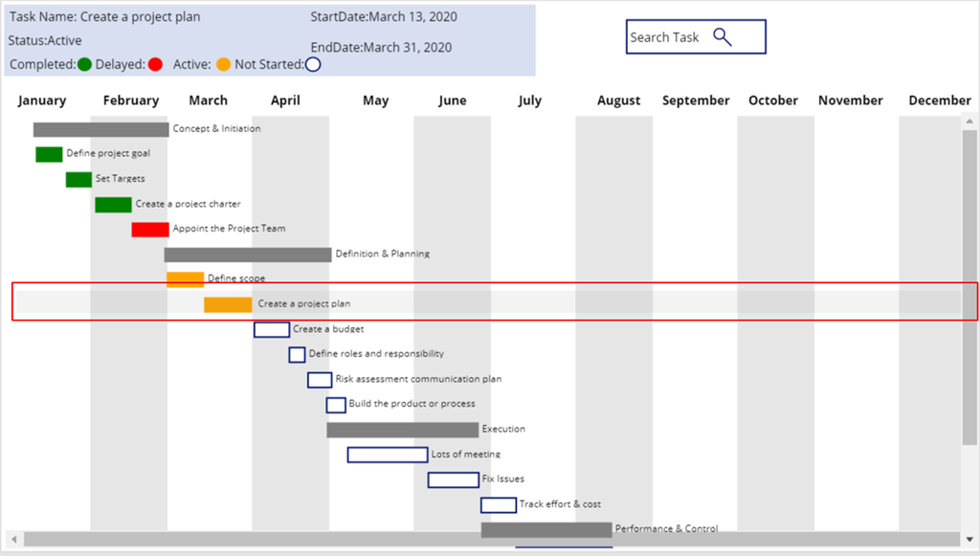Click the EndDate March 31, 2020 text
Viewport: 980px width, 556px height.
381,48
